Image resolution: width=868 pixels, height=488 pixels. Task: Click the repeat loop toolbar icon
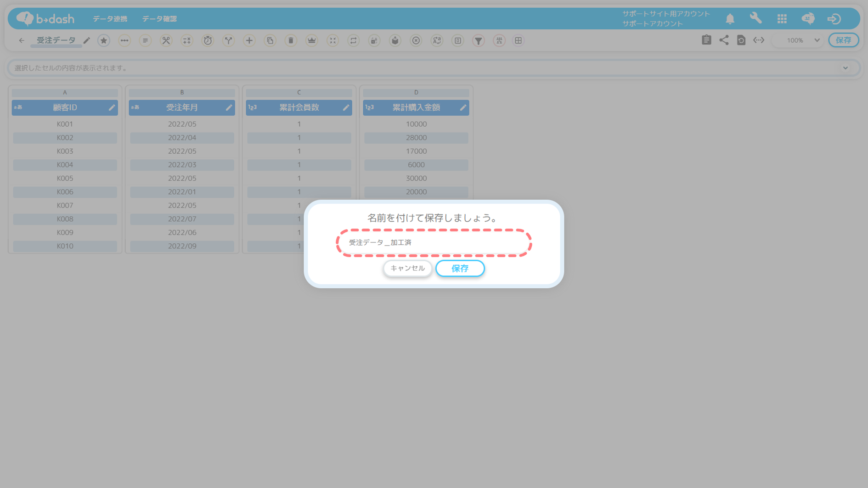coord(353,40)
